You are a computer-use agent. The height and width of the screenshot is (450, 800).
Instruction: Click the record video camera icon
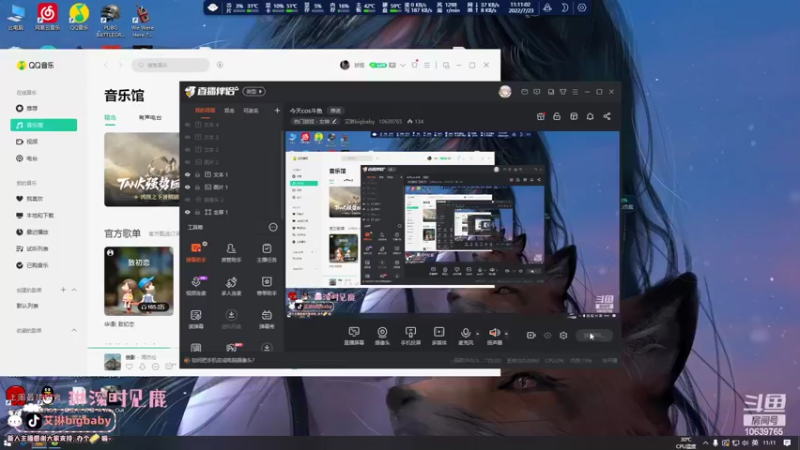(x=531, y=335)
